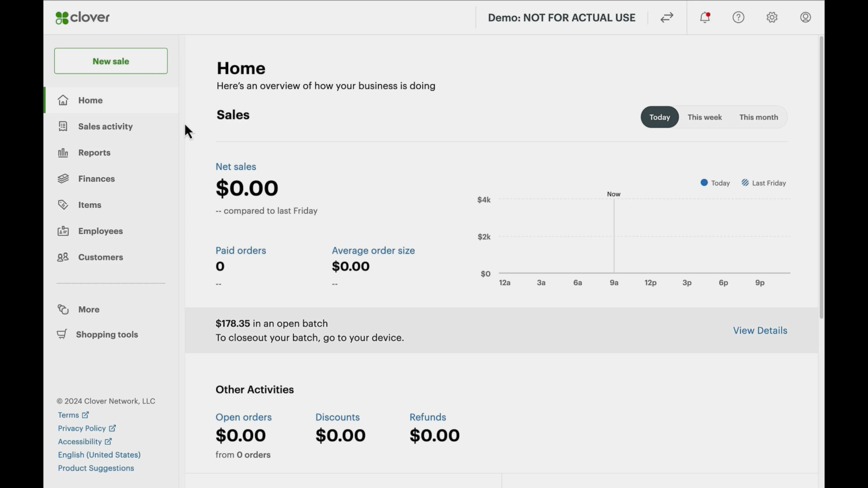Click the Now marker on sales chart
Screen dimensions: 868x488
614,194
